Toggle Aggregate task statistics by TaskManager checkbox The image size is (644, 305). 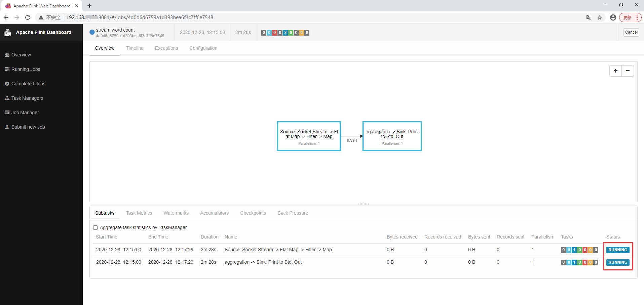(x=96, y=228)
